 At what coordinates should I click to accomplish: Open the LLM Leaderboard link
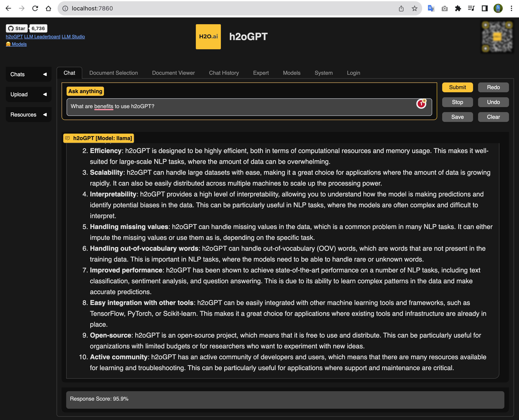pos(42,37)
